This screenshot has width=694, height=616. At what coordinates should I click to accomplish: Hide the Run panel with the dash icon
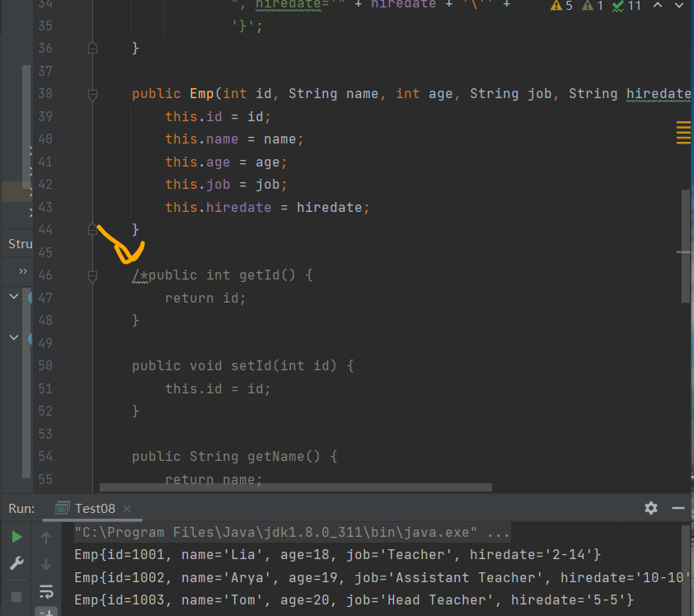point(678,508)
